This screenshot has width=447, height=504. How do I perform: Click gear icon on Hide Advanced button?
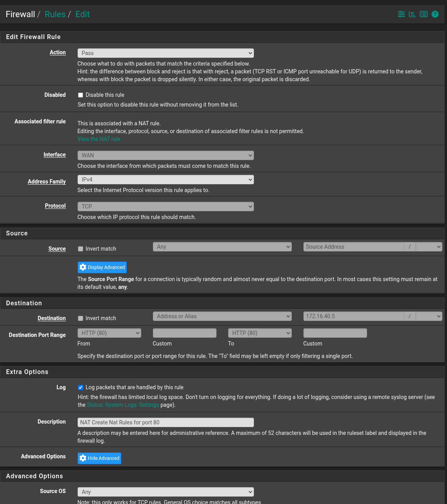click(83, 458)
